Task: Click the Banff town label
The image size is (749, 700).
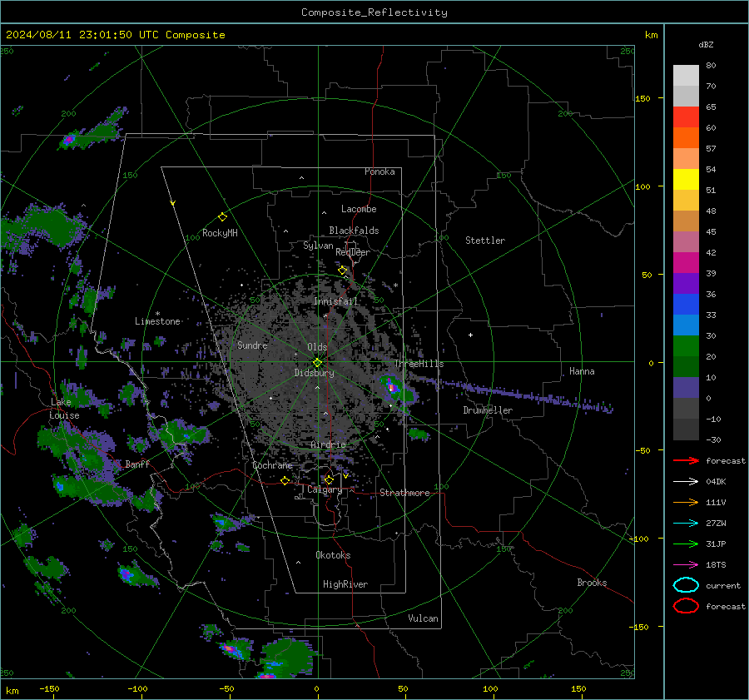Action: click(x=137, y=464)
